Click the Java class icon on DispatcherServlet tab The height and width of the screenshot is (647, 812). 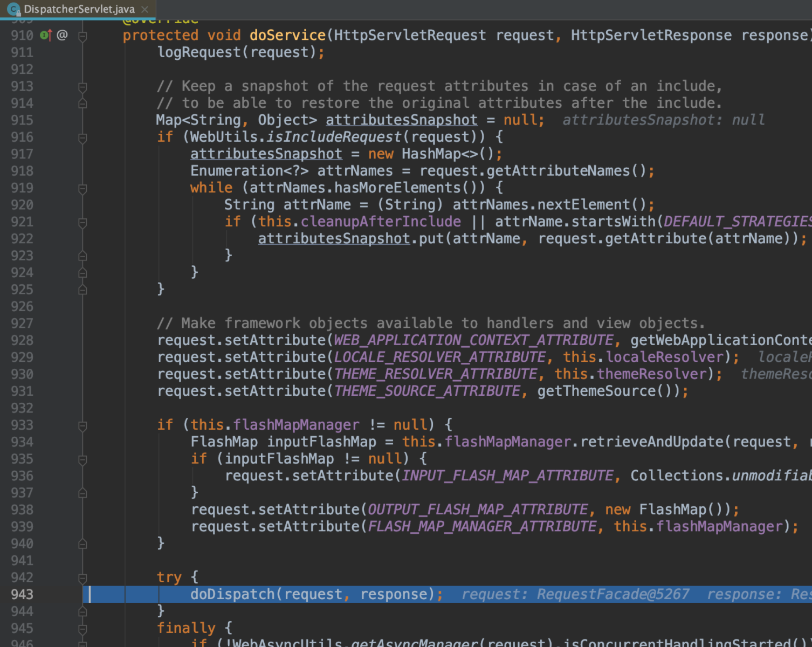[x=13, y=9]
